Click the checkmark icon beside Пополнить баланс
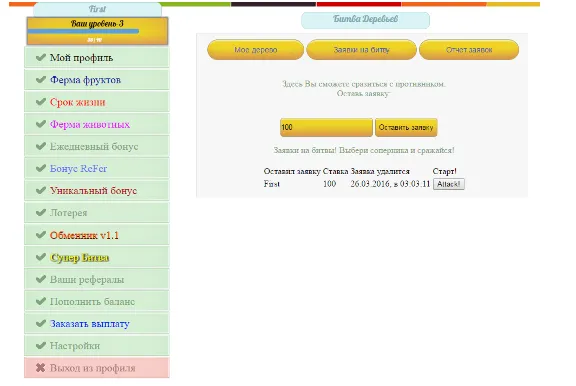 41,301
